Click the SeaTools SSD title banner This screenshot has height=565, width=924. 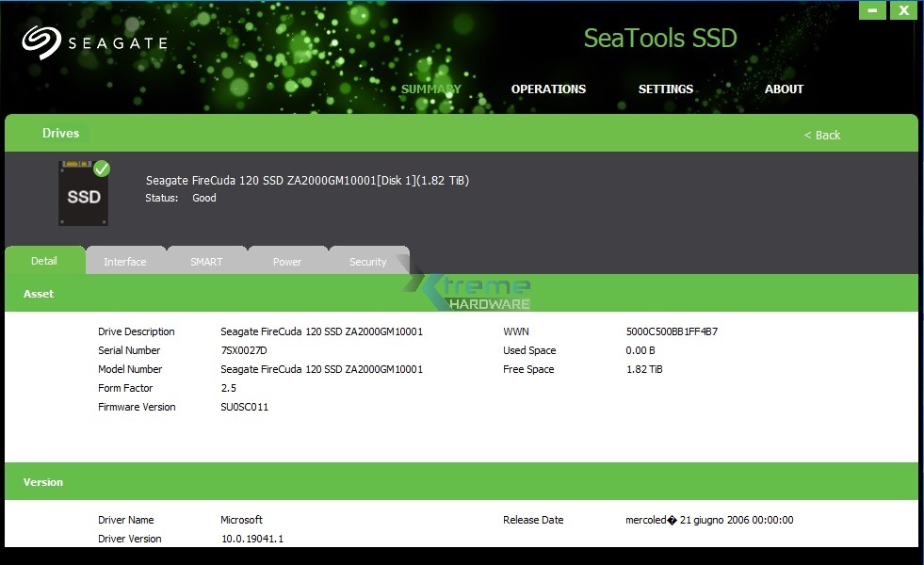(x=659, y=38)
